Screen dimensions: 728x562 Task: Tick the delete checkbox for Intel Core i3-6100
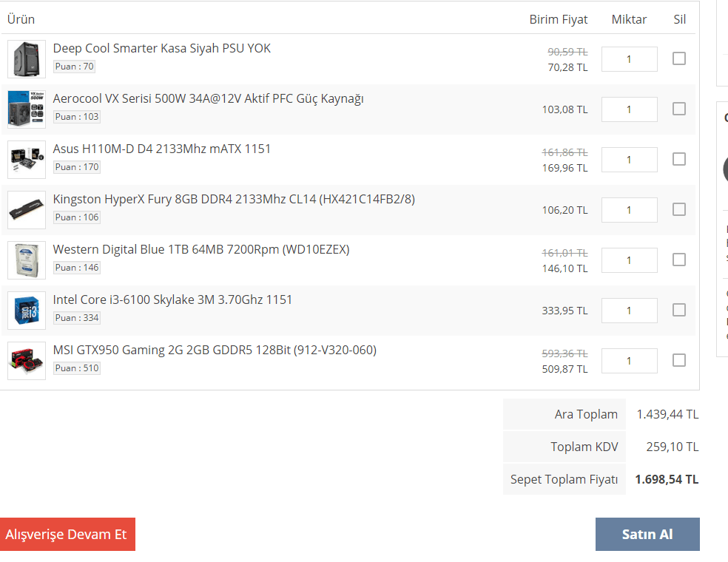point(678,310)
